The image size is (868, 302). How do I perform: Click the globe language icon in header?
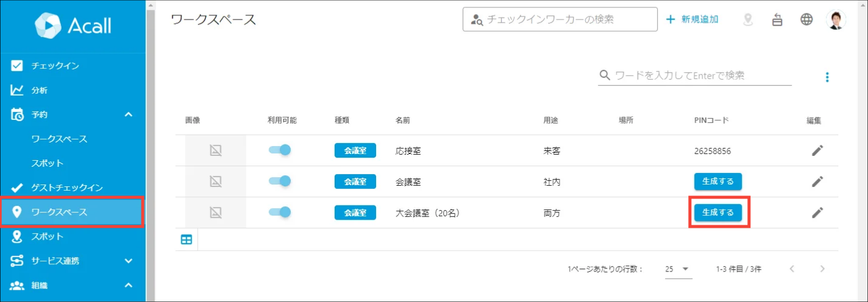tap(806, 19)
